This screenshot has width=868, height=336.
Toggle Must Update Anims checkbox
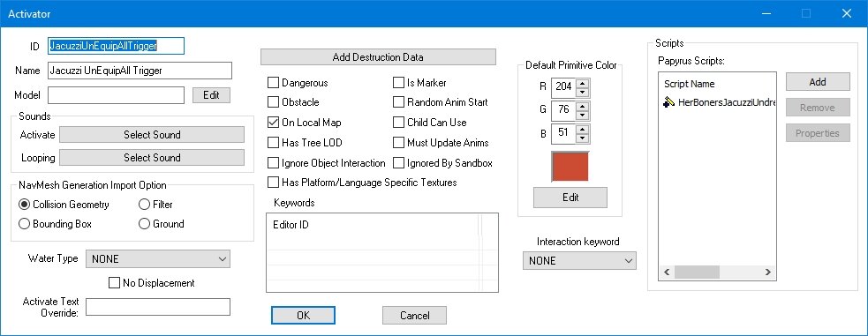point(398,143)
